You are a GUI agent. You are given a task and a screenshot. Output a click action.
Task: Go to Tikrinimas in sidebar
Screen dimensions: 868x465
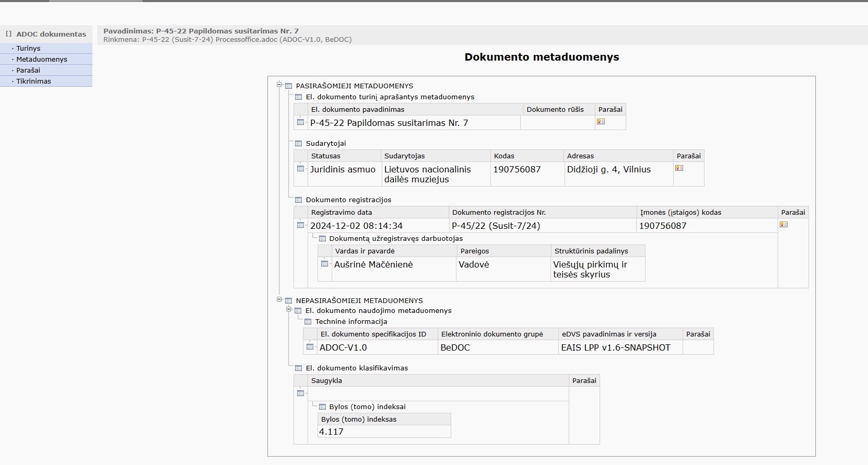[x=33, y=81]
